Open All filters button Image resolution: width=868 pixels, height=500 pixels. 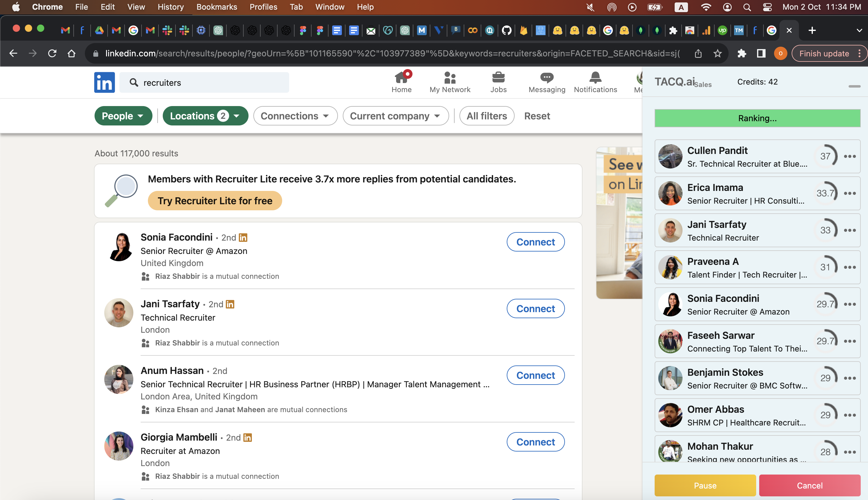point(486,116)
